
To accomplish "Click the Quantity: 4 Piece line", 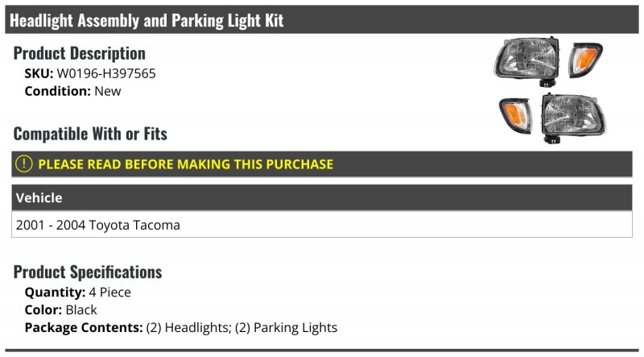I will pos(77,292).
